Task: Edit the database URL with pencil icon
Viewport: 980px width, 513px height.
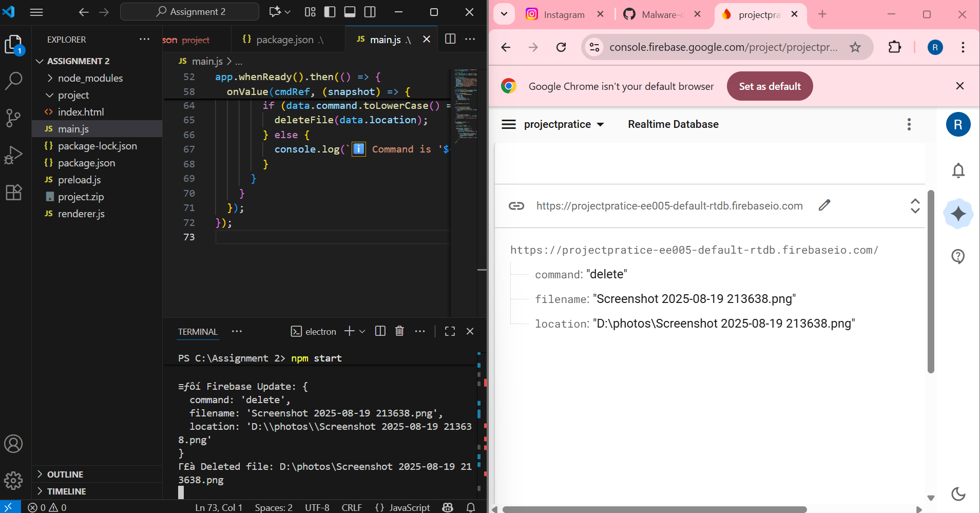Action: (824, 205)
